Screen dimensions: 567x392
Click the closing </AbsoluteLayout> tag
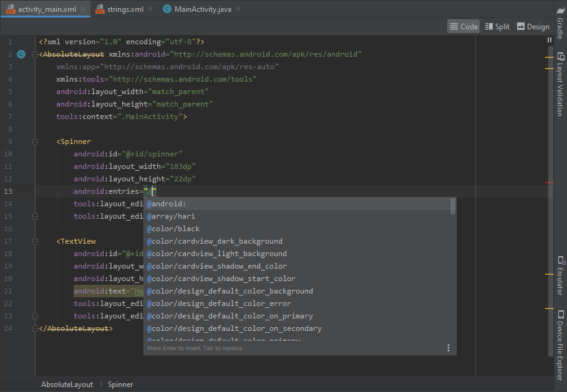(76, 328)
